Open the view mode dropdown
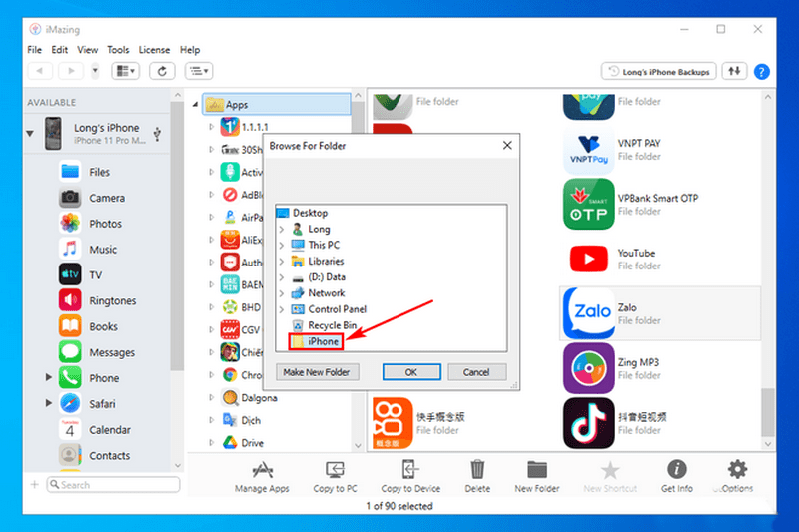The height and width of the screenshot is (532, 799). pyautogui.click(x=126, y=71)
